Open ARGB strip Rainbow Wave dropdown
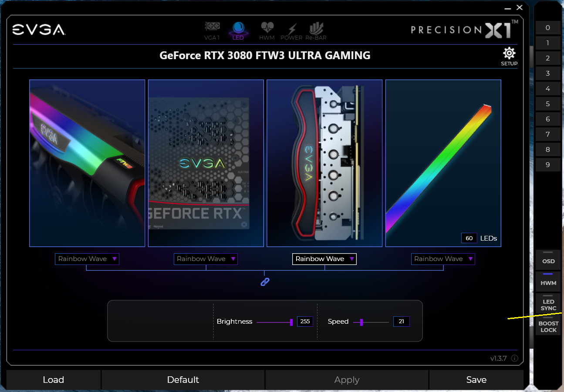 point(443,259)
